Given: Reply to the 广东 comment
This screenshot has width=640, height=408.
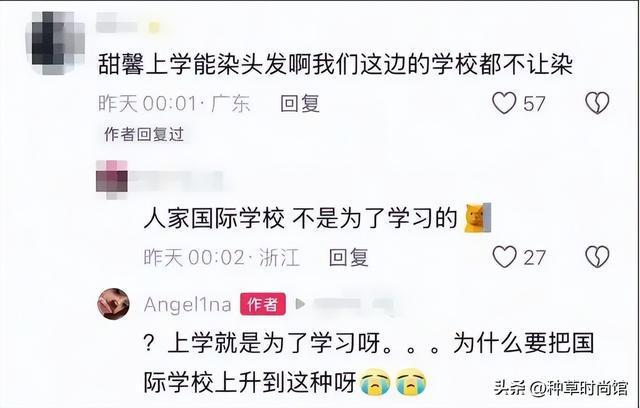Looking at the screenshot, I should tap(300, 104).
